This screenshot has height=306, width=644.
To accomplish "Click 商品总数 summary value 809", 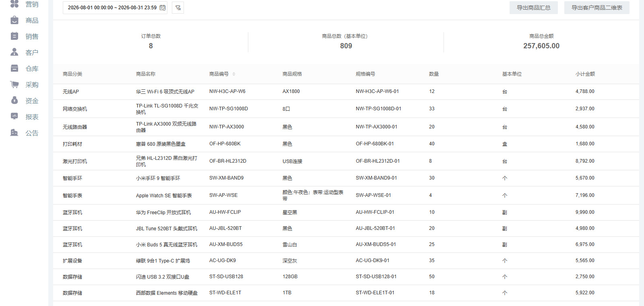I will pos(346,46).
